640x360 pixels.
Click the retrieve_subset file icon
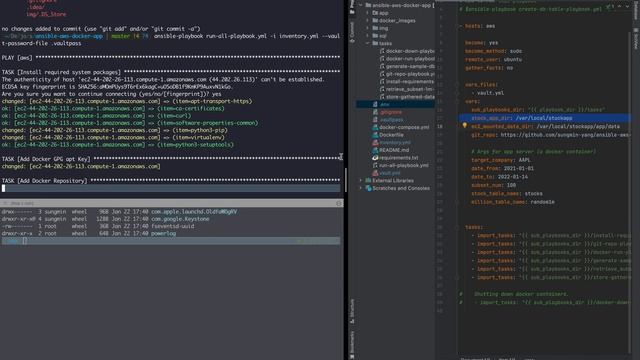pos(382,89)
